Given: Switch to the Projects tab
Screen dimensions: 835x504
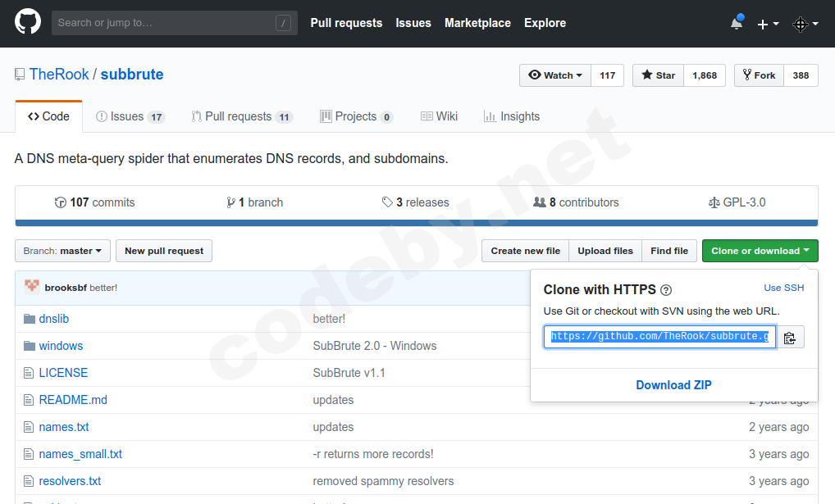Looking at the screenshot, I should pos(356,116).
